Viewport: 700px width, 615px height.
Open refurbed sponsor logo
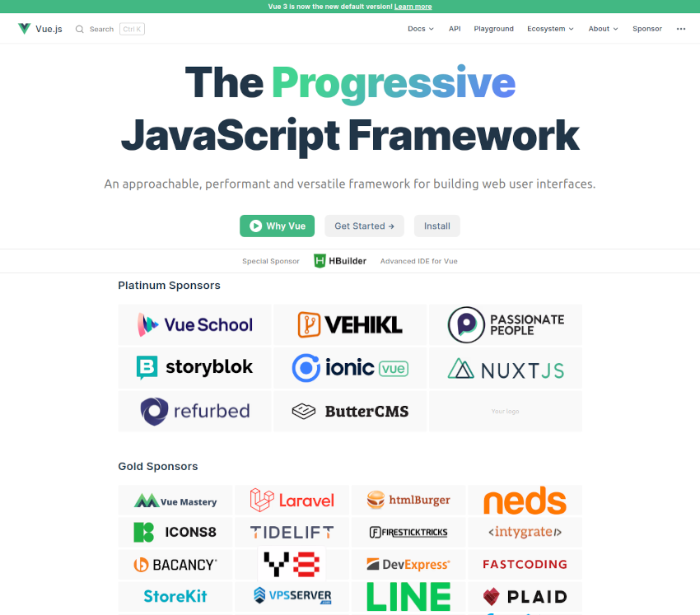tap(194, 411)
